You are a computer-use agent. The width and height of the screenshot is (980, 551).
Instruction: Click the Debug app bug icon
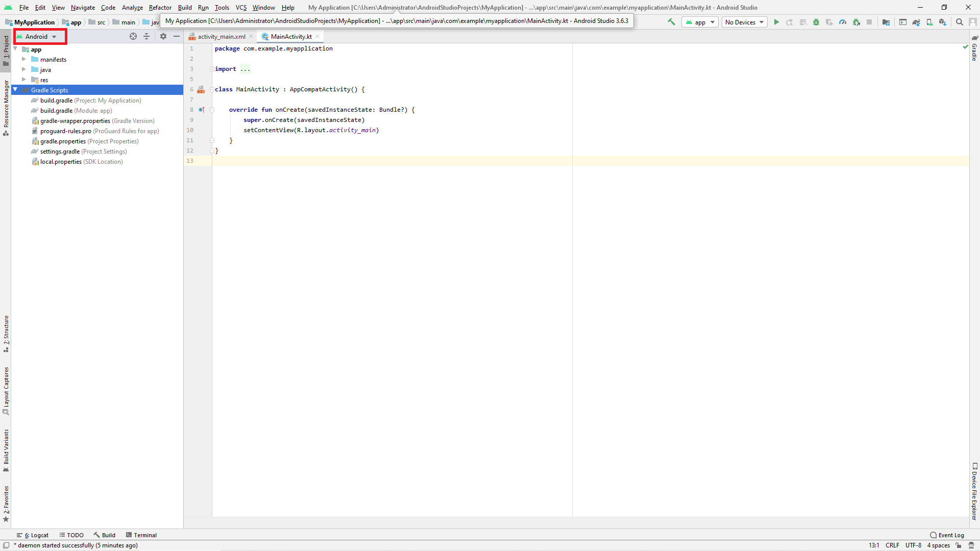point(816,22)
